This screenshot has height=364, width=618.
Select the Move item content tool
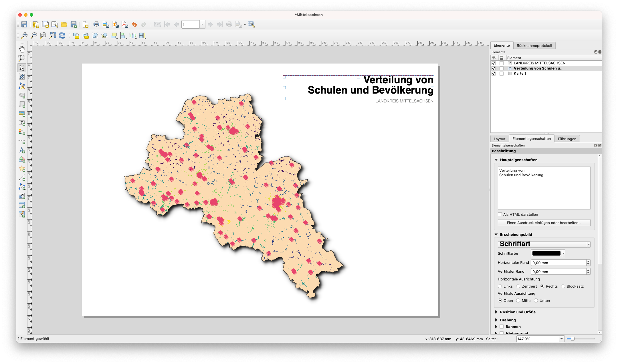22,77
